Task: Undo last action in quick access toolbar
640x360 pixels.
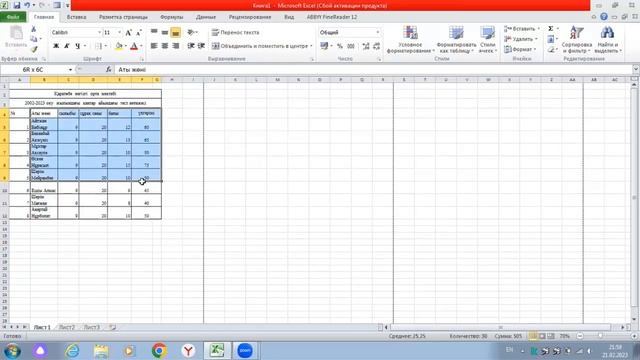Action: [27, 5]
